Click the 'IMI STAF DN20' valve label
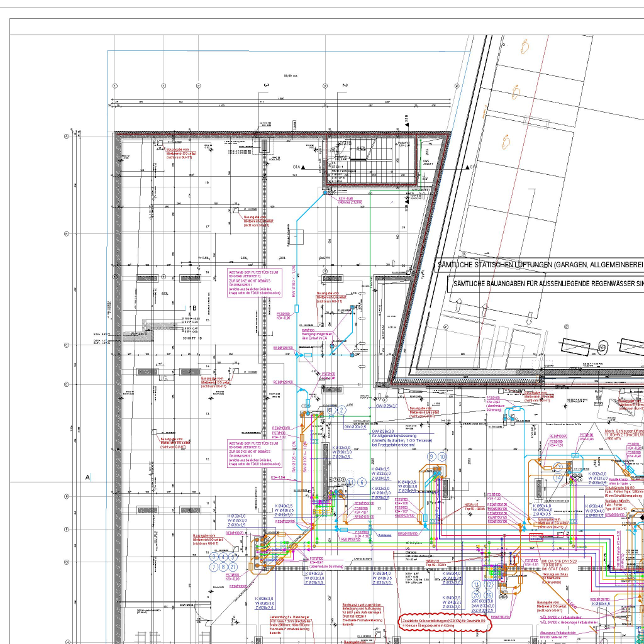644x644 pixels. (555, 569)
